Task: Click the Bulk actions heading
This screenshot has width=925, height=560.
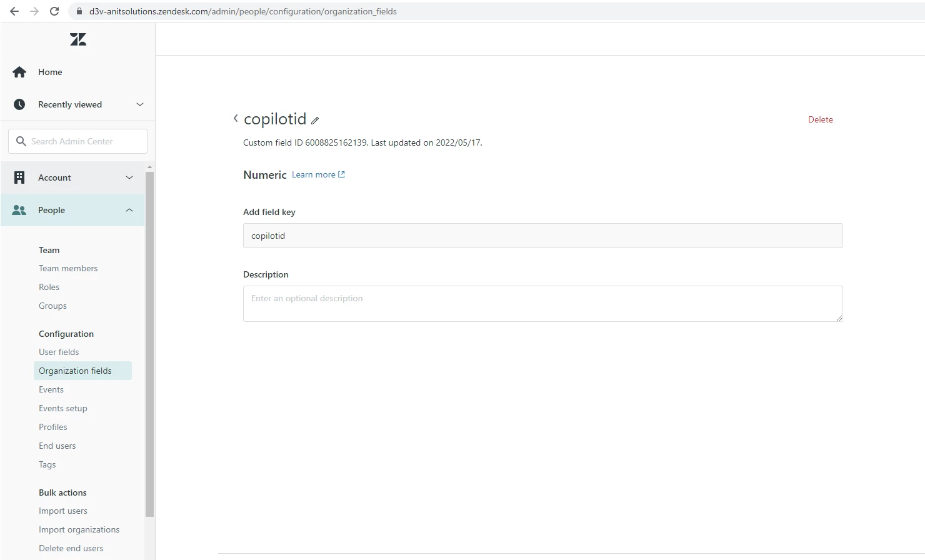Action: [62, 492]
